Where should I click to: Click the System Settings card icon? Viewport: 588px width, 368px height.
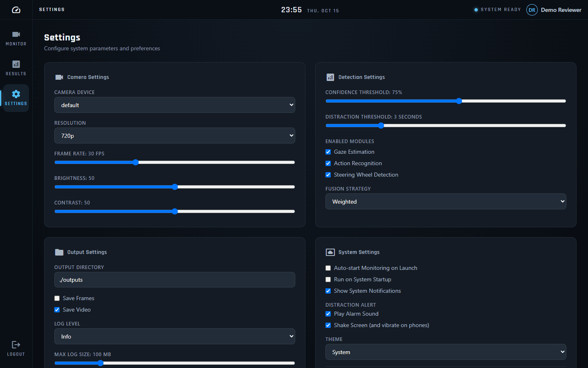(x=330, y=252)
